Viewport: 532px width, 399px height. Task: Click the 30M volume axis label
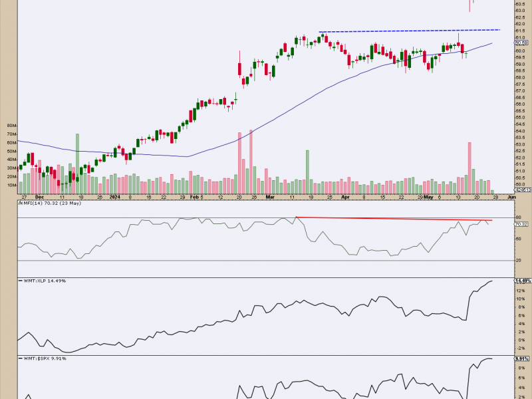[11, 168]
